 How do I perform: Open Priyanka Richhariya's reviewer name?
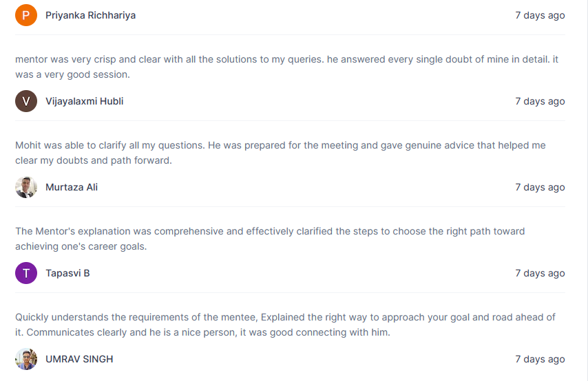click(x=90, y=15)
